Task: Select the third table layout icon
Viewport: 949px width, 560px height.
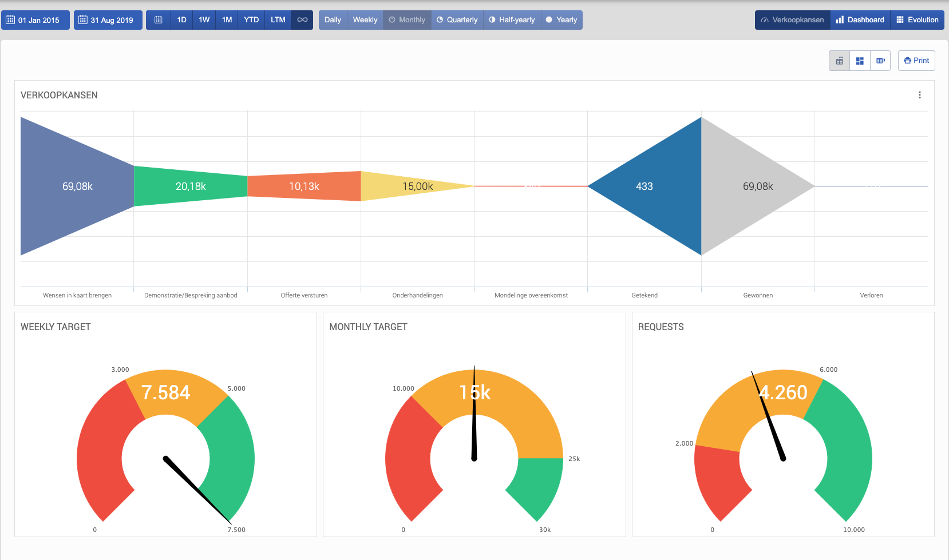Action: click(x=880, y=61)
